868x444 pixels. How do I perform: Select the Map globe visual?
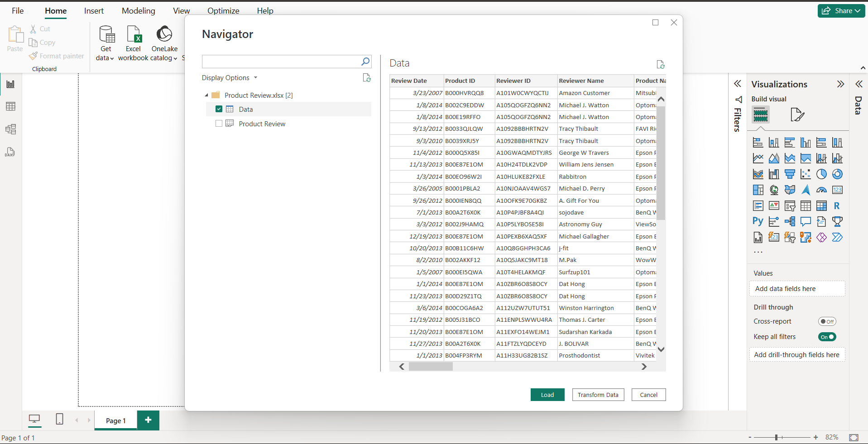(x=774, y=190)
